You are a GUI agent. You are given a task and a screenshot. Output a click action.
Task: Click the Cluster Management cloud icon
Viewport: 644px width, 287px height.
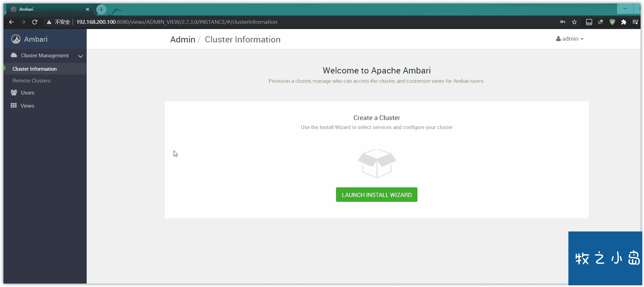point(14,55)
